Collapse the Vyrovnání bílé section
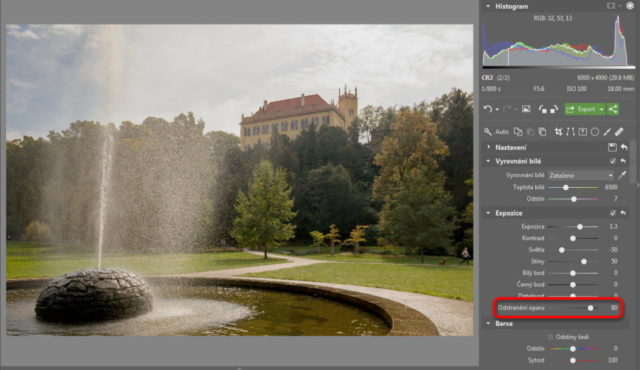 488,161
